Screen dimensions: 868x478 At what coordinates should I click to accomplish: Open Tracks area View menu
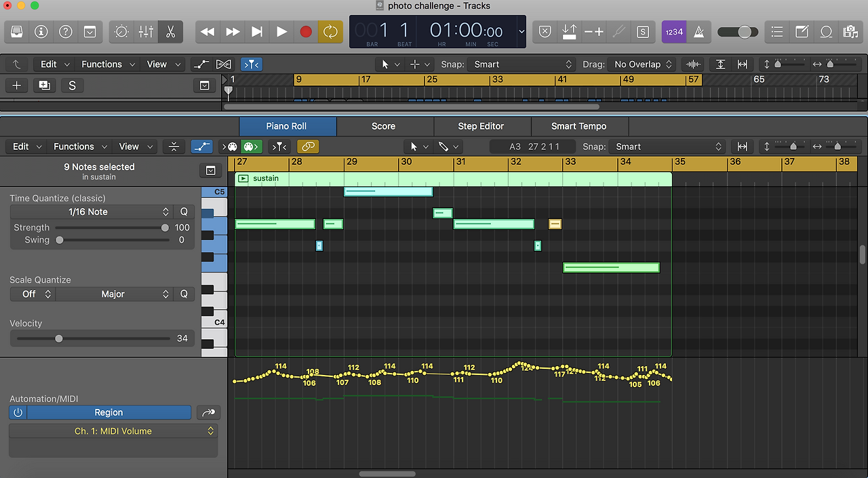click(163, 64)
